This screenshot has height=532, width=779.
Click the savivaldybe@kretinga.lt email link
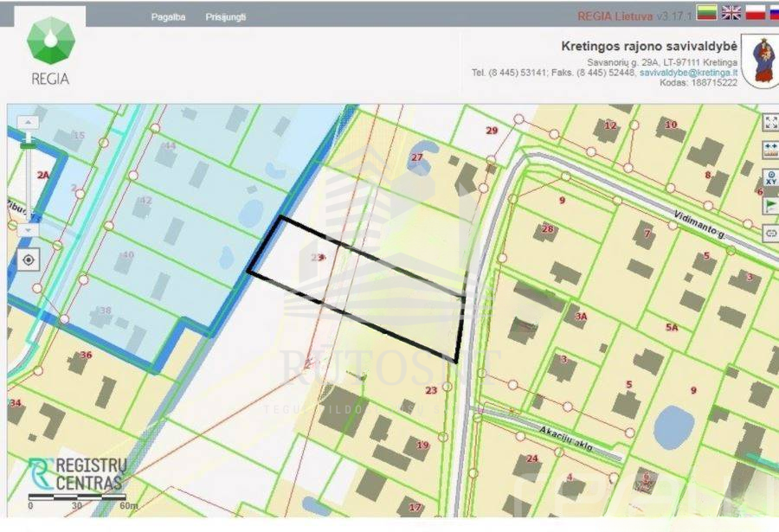[688, 73]
